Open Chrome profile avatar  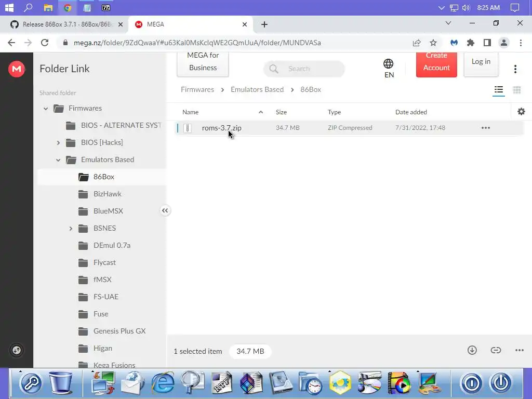[504, 43]
